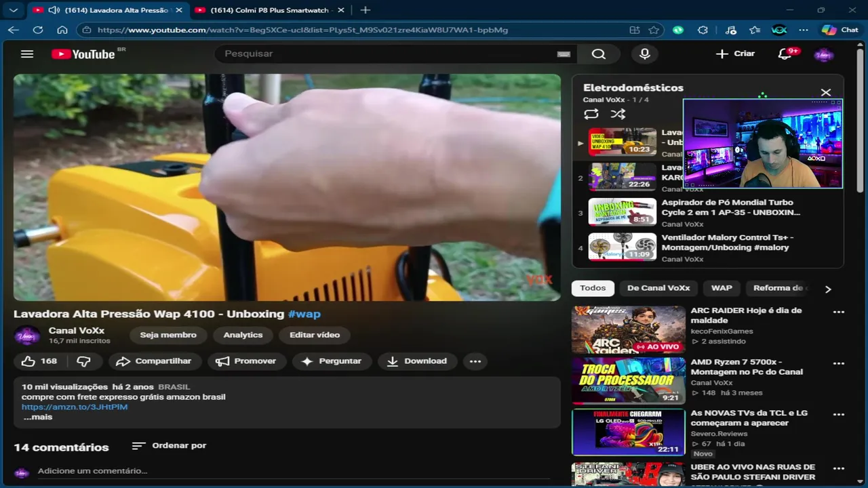The image size is (868, 488).
Task: Toggle playlist loop/repeat
Action: coord(591,114)
